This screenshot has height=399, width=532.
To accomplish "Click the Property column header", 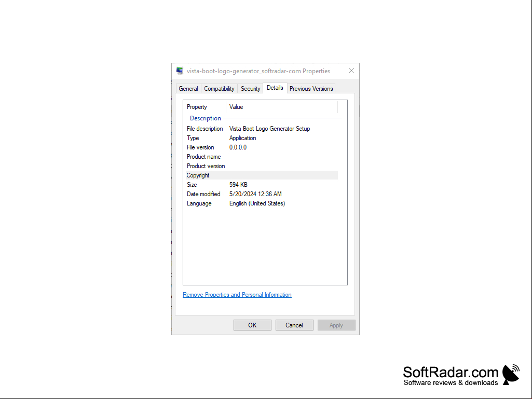I will [204, 107].
